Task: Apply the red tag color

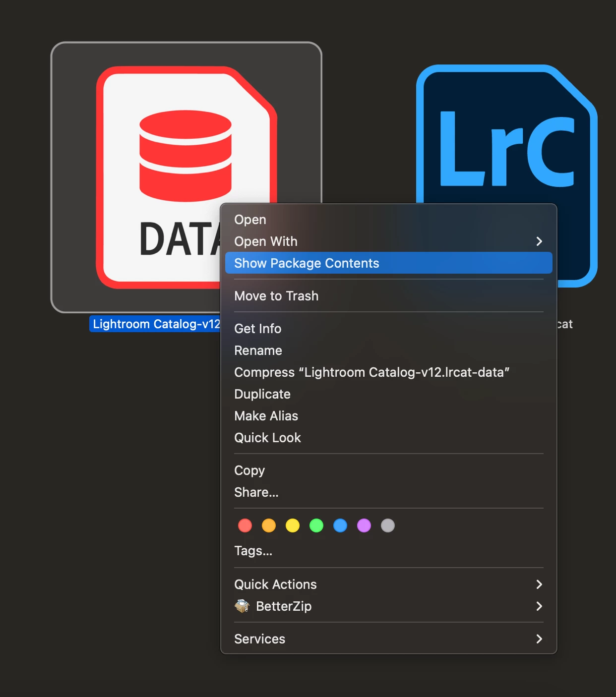Action: [x=245, y=525]
